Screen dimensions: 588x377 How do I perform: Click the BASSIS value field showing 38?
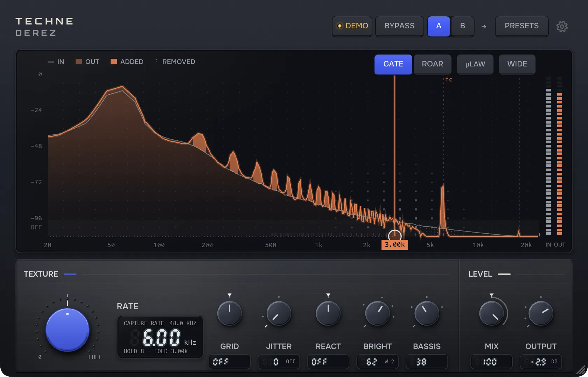click(x=427, y=362)
